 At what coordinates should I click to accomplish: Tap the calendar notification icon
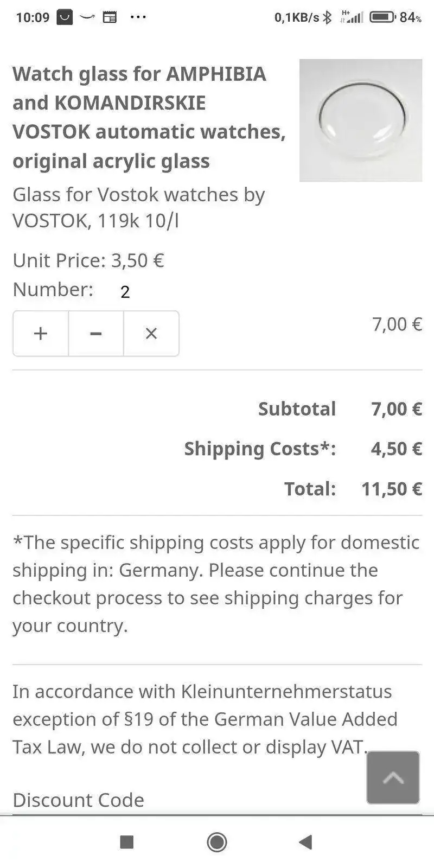[x=110, y=17]
